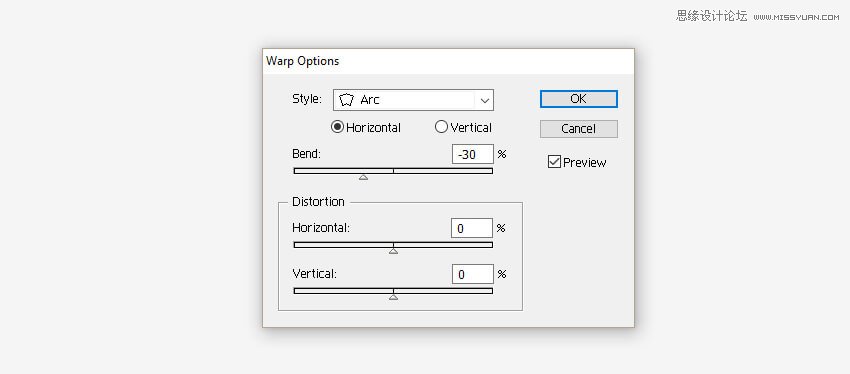Image resolution: width=850 pixels, height=374 pixels.
Task: Click the Vertical distortion slider triangle handle
Action: (x=394, y=297)
